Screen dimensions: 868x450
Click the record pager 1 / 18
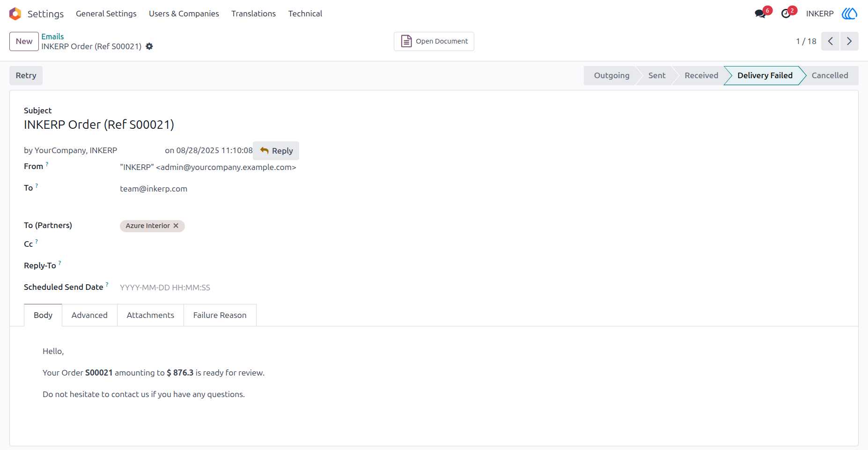[x=806, y=41]
